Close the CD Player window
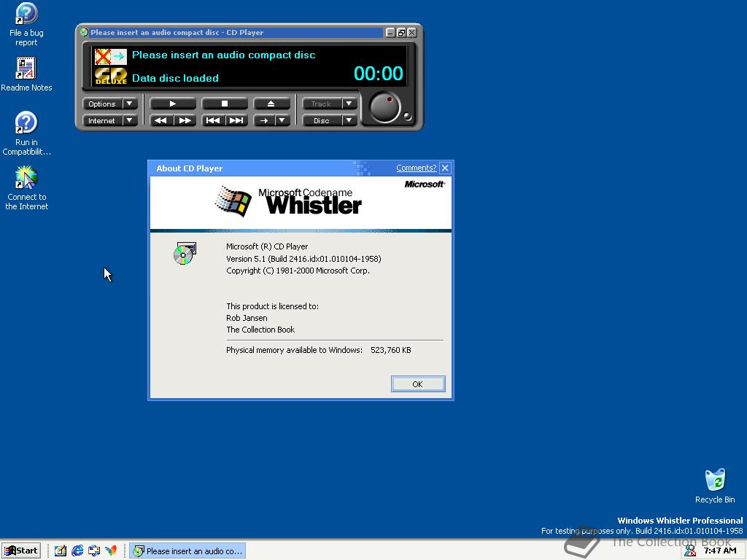This screenshot has height=560, width=747. click(412, 32)
